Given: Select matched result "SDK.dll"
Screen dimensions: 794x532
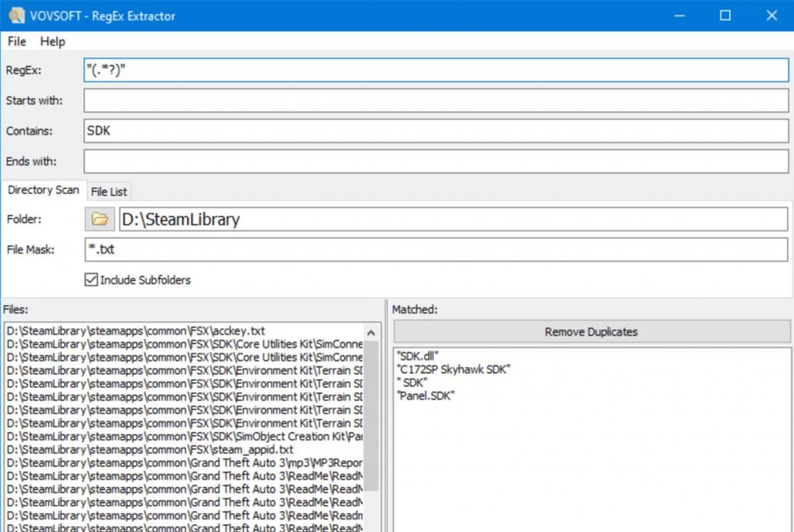Looking at the screenshot, I should click(418, 356).
